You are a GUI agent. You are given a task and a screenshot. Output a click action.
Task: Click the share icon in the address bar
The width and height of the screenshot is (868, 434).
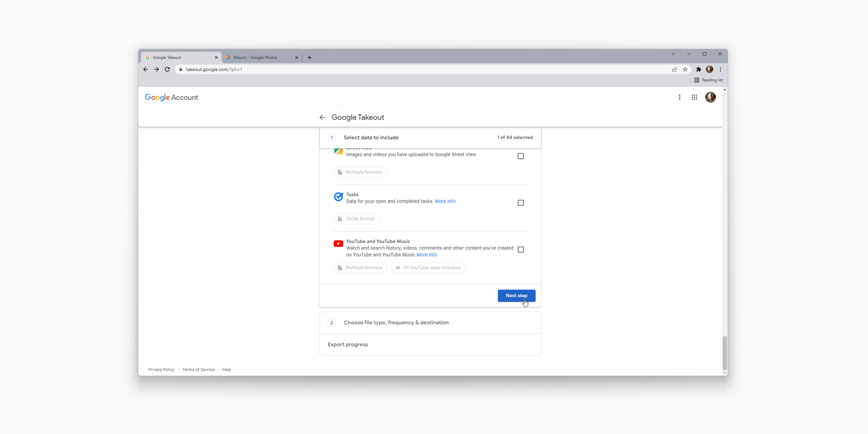(674, 69)
